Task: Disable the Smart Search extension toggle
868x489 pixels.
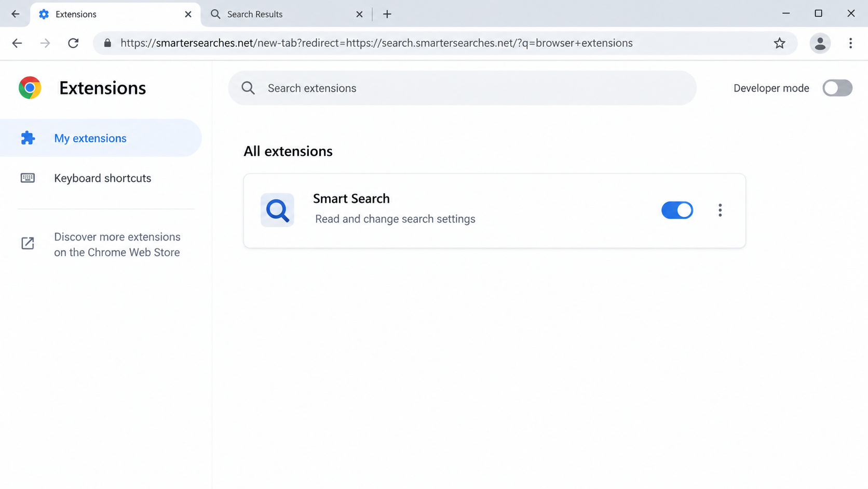Action: [677, 210]
